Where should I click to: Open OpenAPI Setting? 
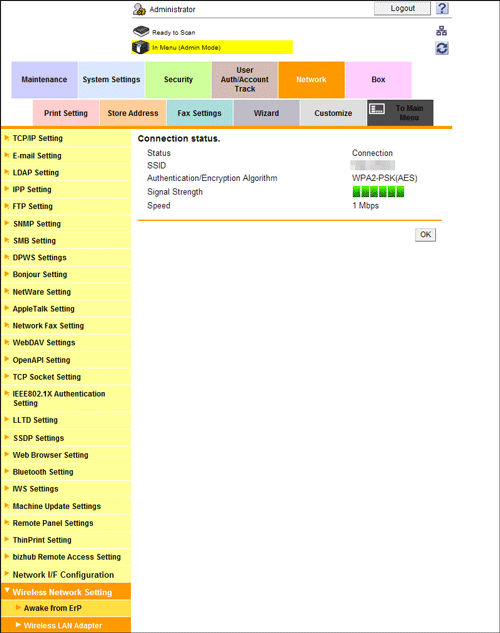66,360
